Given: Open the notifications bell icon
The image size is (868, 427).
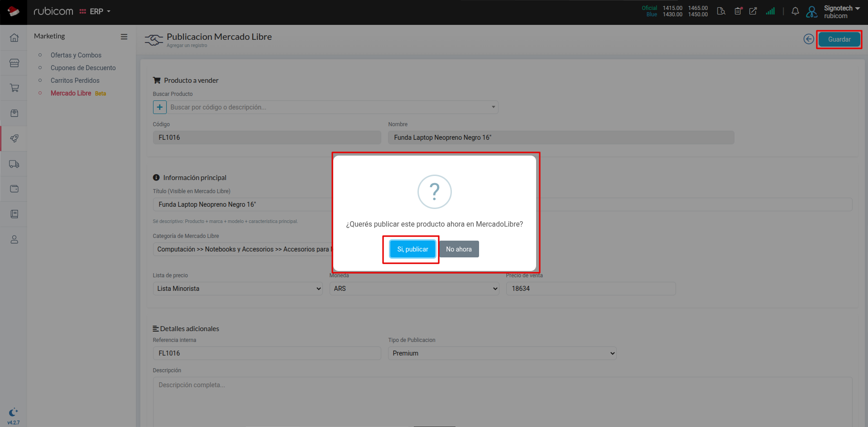Looking at the screenshot, I should click(795, 11).
